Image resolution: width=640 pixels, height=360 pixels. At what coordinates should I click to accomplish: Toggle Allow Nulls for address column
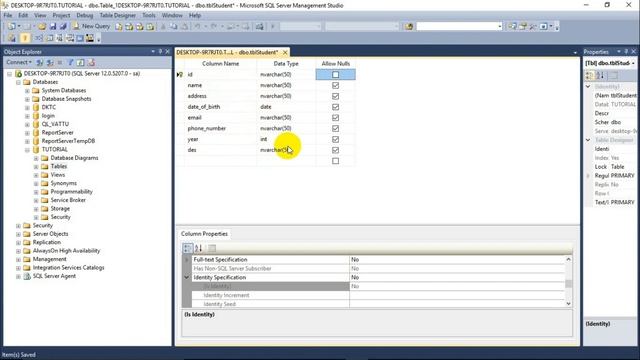point(336,96)
